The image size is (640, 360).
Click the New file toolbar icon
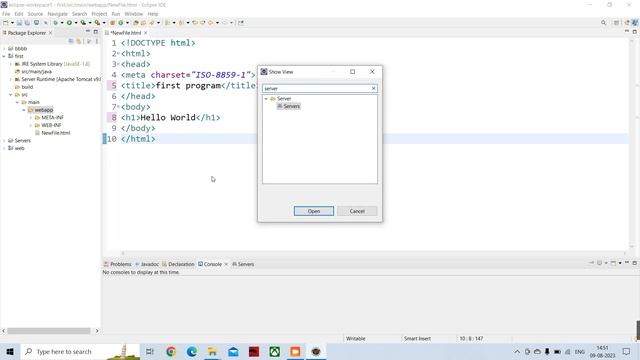(x=6, y=23)
